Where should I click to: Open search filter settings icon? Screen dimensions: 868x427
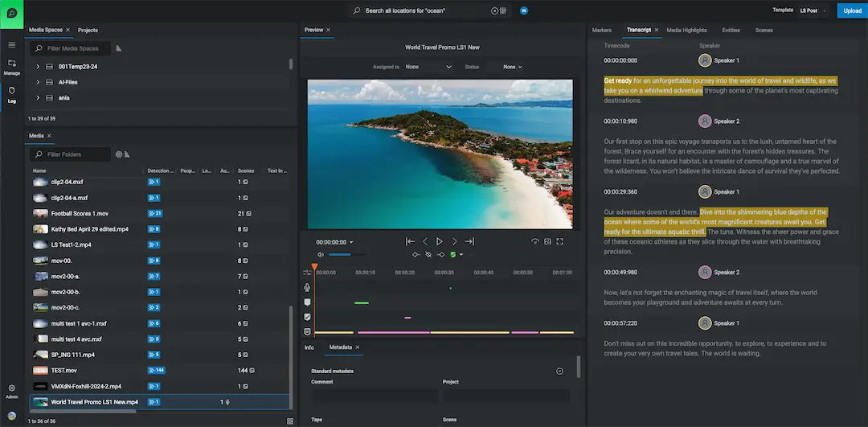click(x=503, y=10)
